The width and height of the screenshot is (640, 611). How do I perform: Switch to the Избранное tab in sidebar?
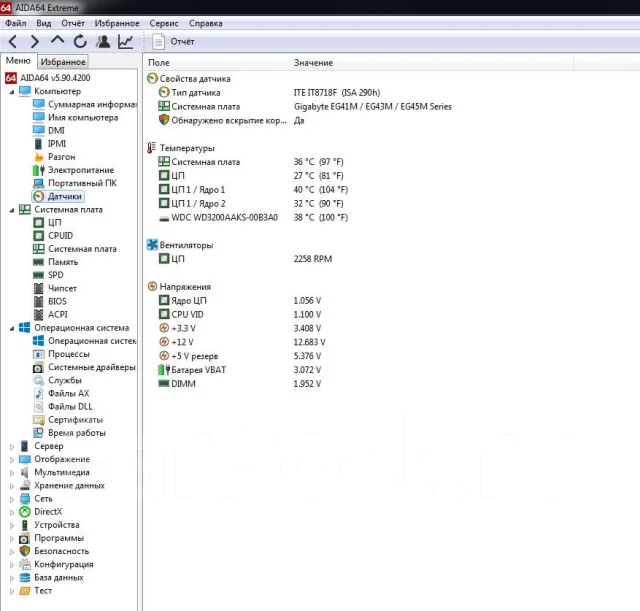point(63,62)
